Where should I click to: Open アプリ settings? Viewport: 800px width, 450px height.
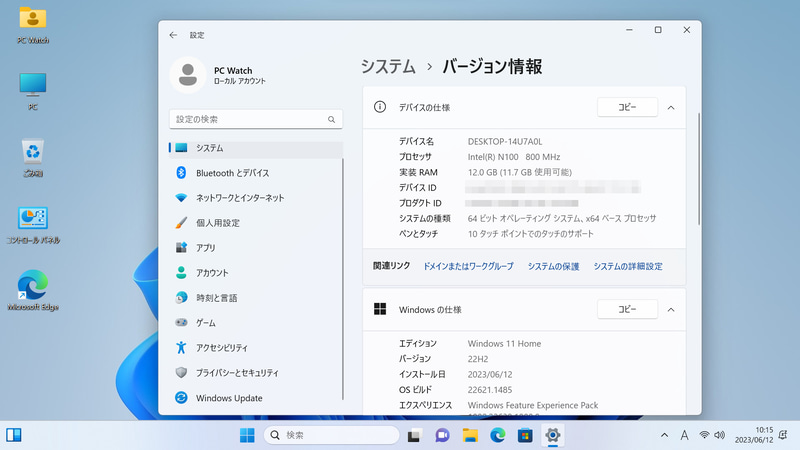tap(256, 248)
